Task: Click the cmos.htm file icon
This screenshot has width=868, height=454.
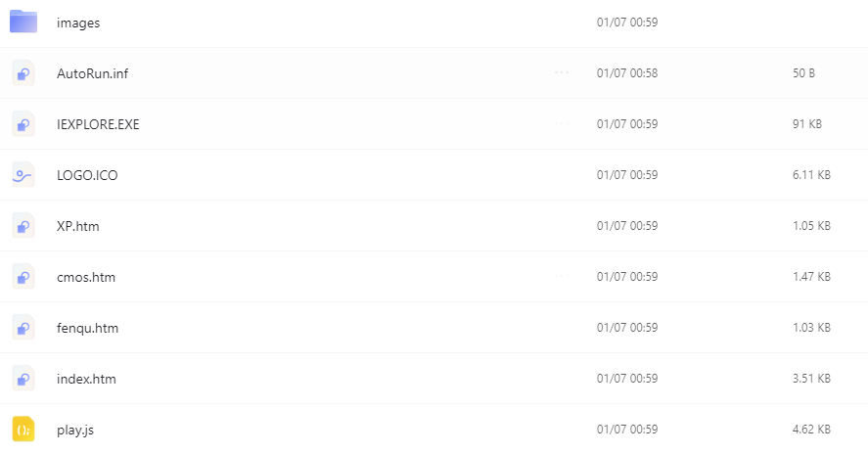Action: (x=23, y=277)
